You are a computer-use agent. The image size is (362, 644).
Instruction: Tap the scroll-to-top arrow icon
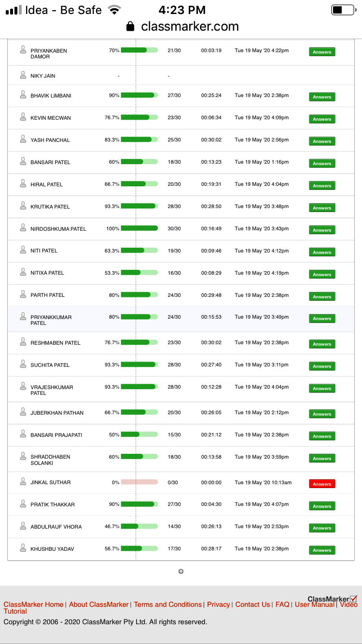click(x=181, y=572)
